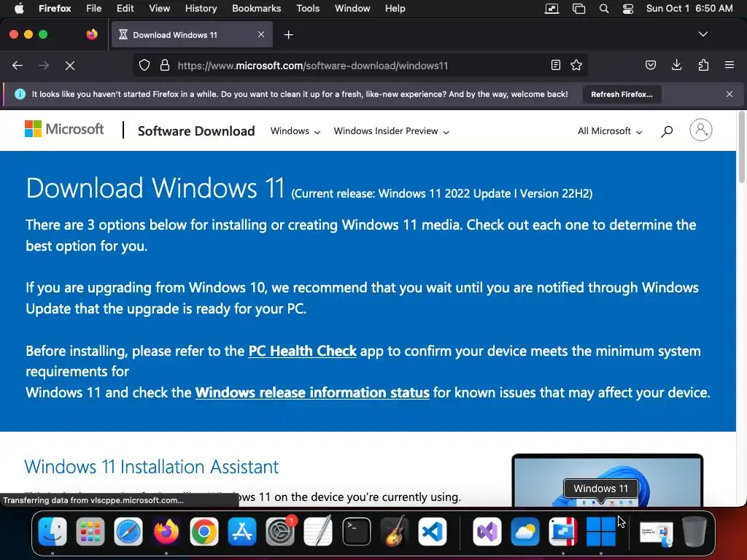The image size is (747, 560).
Task: Dismiss the Firefox welcome-back notification bar
Action: click(729, 94)
